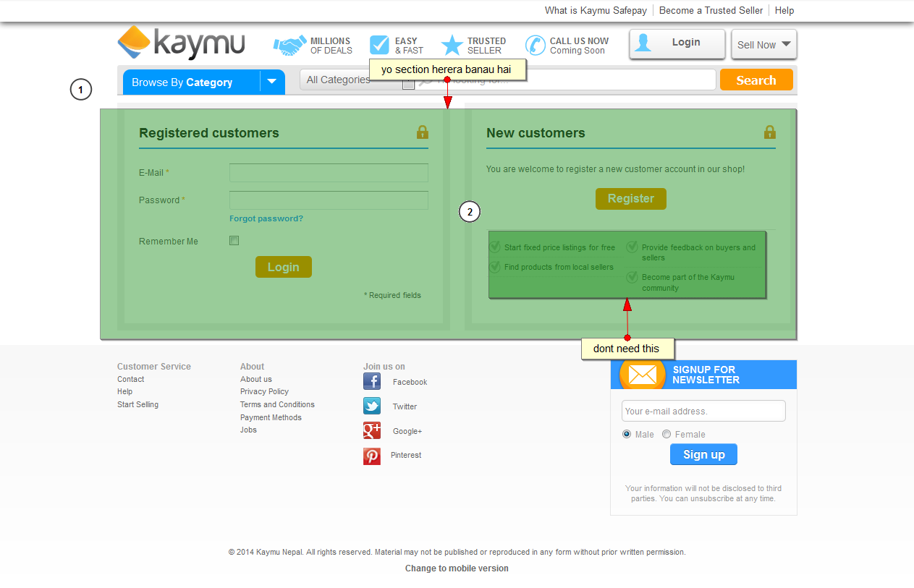This screenshot has height=588, width=914.
Task: Focus the Password input field
Action: (329, 200)
